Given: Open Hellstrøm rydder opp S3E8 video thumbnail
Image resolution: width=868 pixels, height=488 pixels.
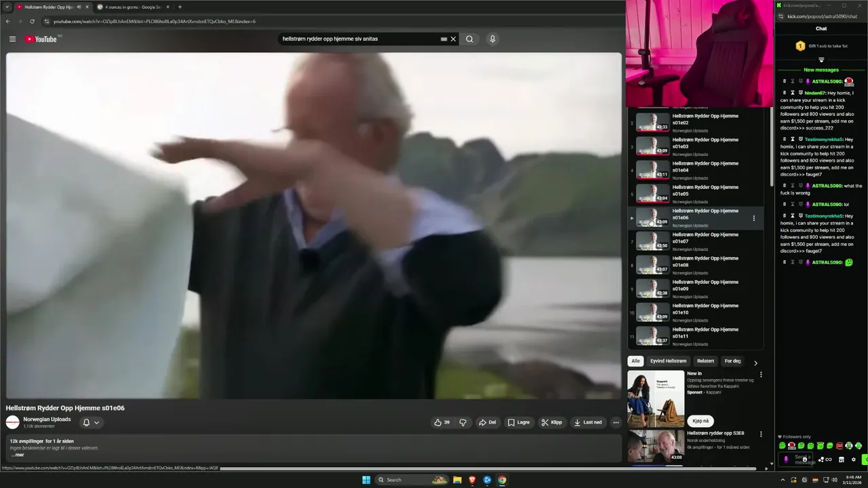Looking at the screenshot, I should pos(656,446).
